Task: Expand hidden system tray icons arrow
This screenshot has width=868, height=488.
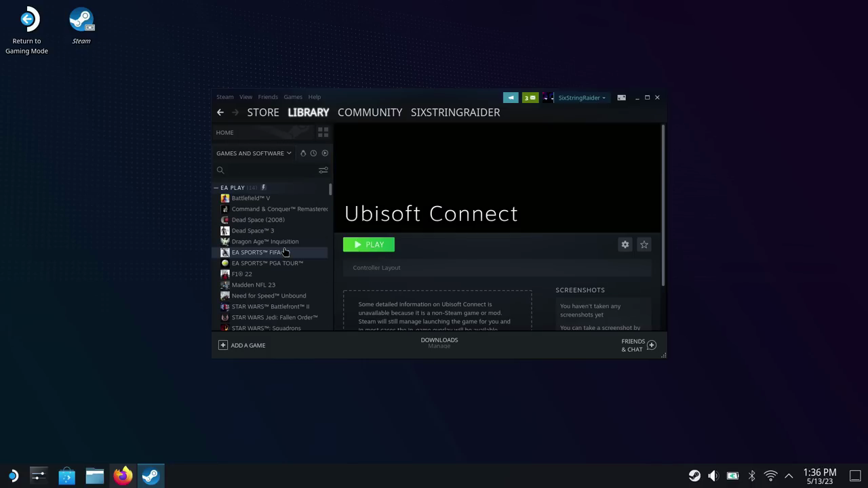Action: [789, 476]
